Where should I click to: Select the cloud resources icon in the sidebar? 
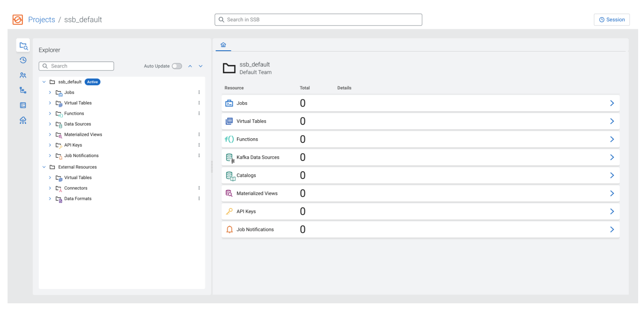click(x=23, y=120)
